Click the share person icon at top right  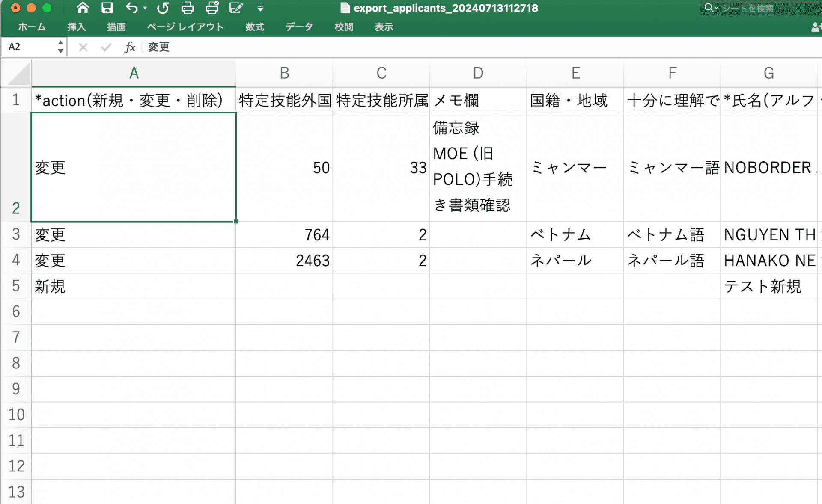pos(816,27)
